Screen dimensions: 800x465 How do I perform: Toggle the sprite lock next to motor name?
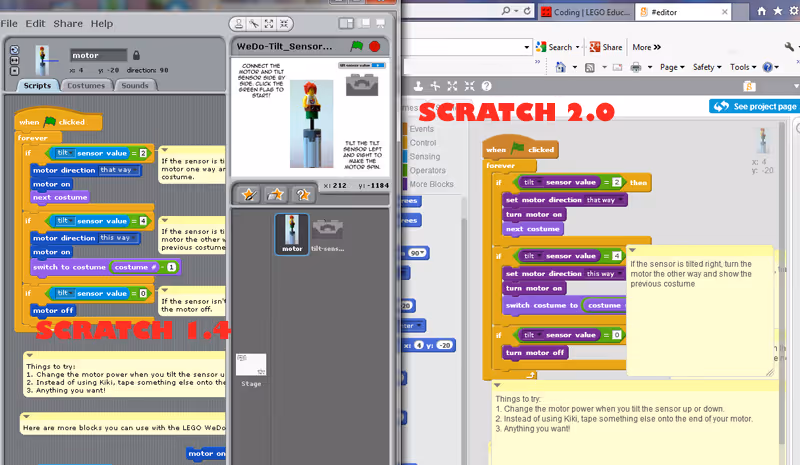(x=136, y=55)
